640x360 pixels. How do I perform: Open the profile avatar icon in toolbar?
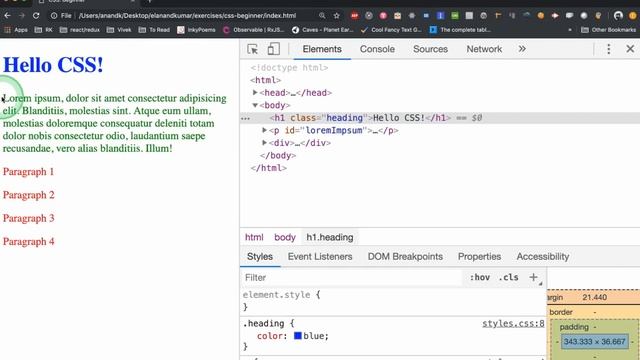pyautogui.click(x=618, y=16)
